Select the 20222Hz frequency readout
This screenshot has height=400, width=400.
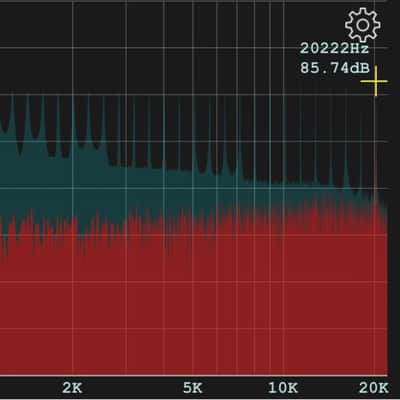pos(334,49)
